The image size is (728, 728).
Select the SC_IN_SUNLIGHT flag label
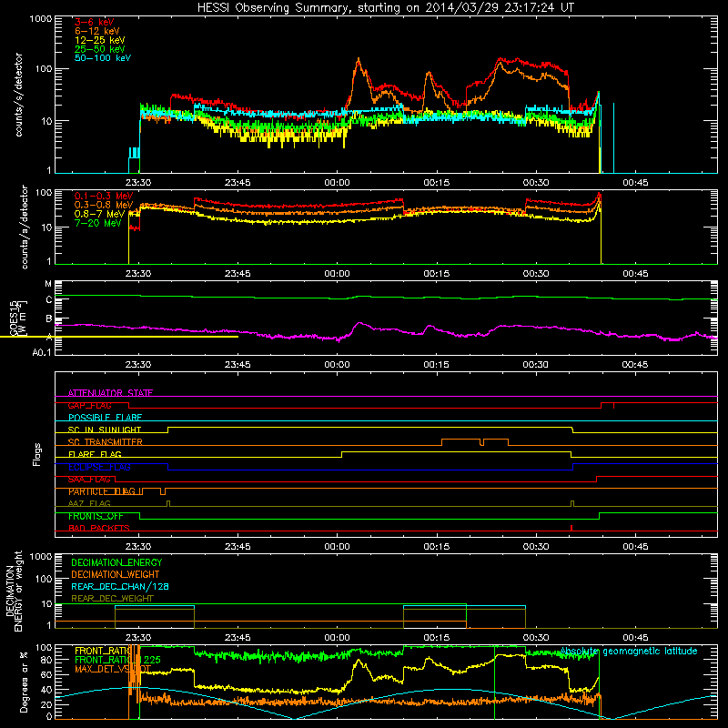[x=105, y=430]
